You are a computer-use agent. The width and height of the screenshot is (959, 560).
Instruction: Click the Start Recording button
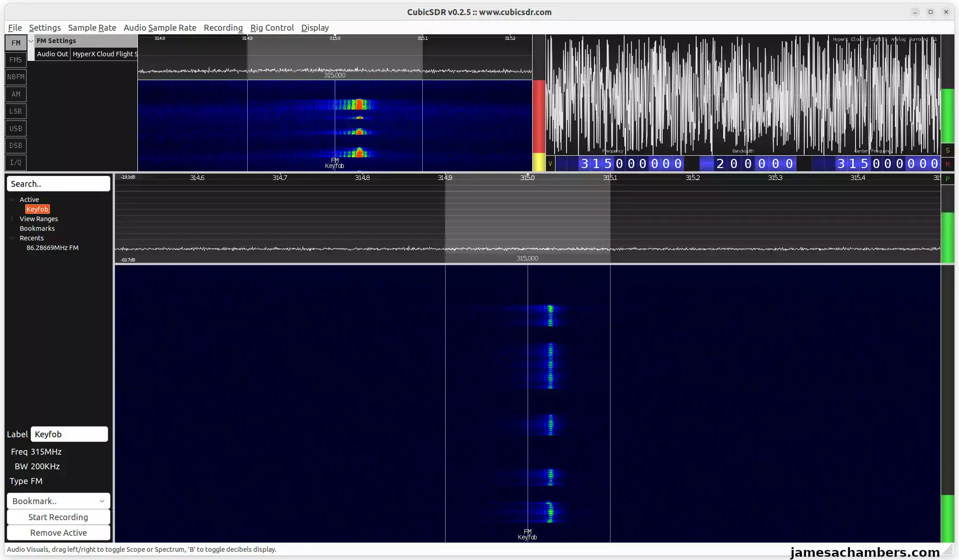pos(58,516)
